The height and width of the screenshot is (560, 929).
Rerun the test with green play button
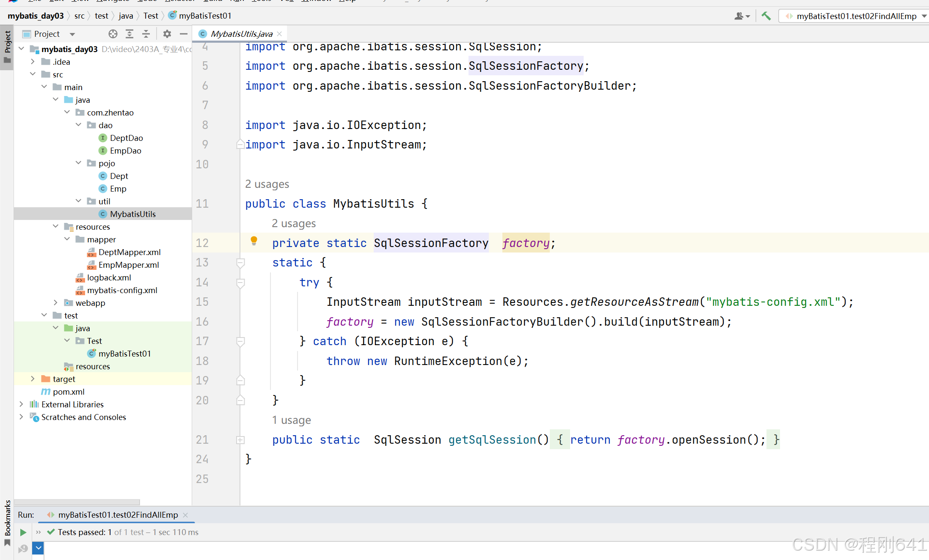point(23,532)
